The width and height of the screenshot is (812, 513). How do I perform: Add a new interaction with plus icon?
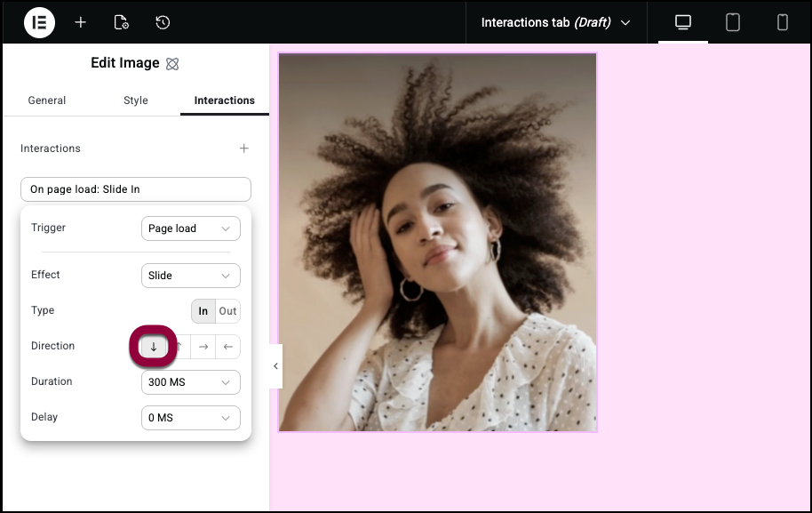244,148
